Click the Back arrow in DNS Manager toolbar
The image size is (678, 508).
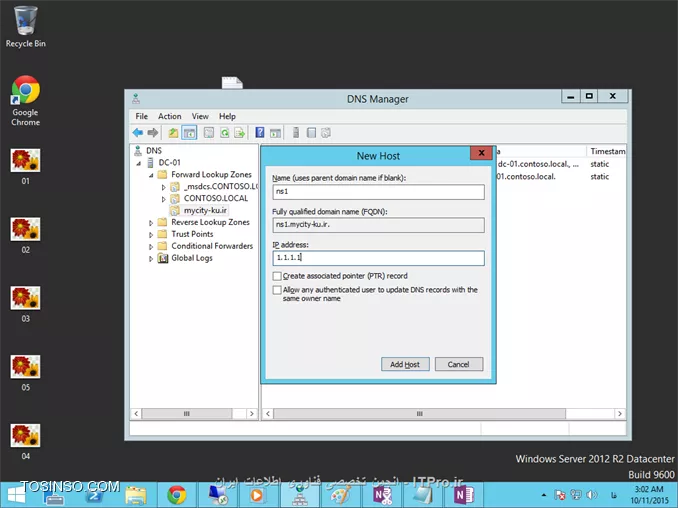coord(138,133)
